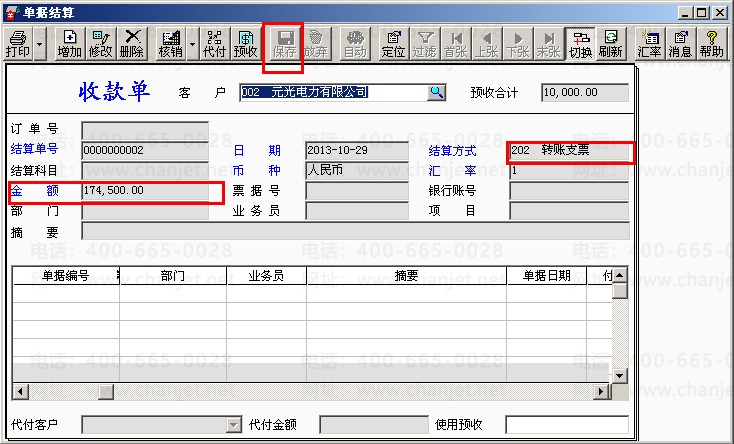
Task: Click the 修改 modify toolbar button
Action: click(x=101, y=44)
